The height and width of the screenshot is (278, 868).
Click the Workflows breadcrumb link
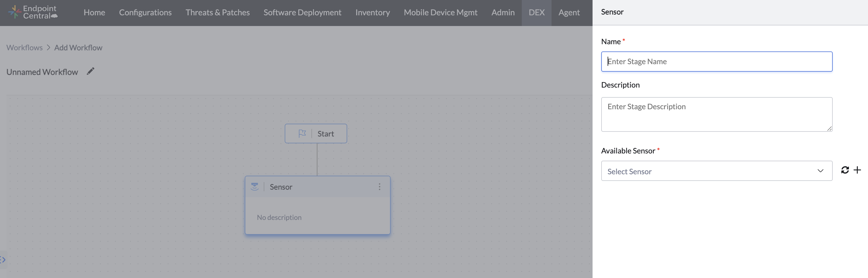pyautogui.click(x=24, y=47)
